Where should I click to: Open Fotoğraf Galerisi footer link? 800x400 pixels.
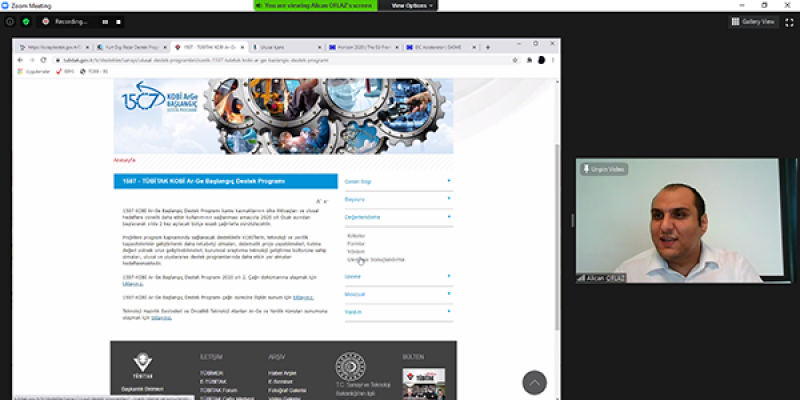(287, 390)
